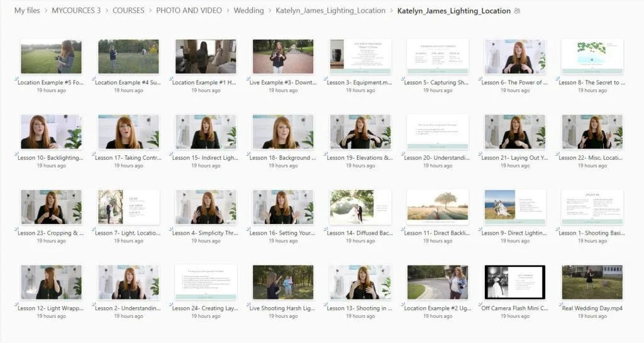Open Live Example #3 video thumbnail

282,57
